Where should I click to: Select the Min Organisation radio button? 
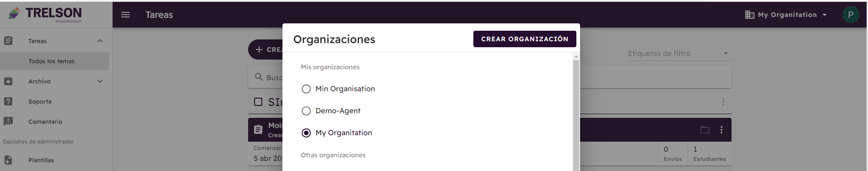pos(306,89)
